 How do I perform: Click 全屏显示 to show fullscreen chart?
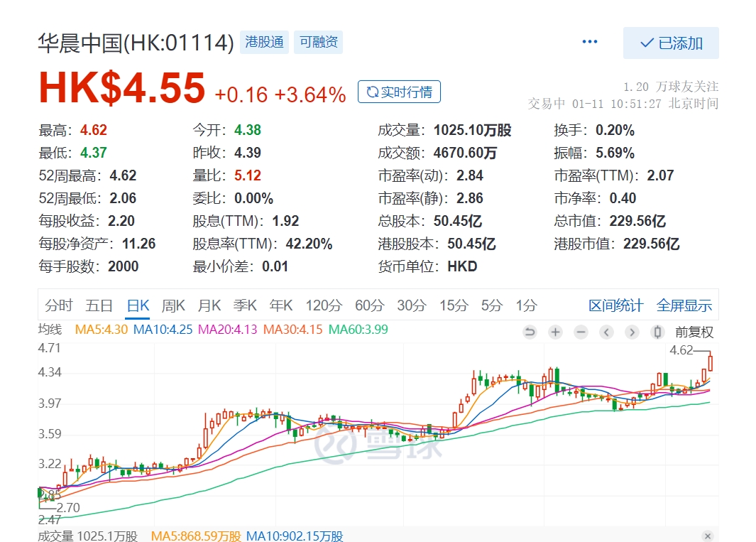pos(684,305)
